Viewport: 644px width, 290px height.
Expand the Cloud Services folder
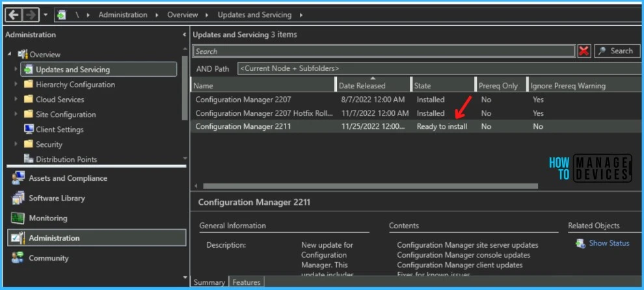tap(16, 99)
